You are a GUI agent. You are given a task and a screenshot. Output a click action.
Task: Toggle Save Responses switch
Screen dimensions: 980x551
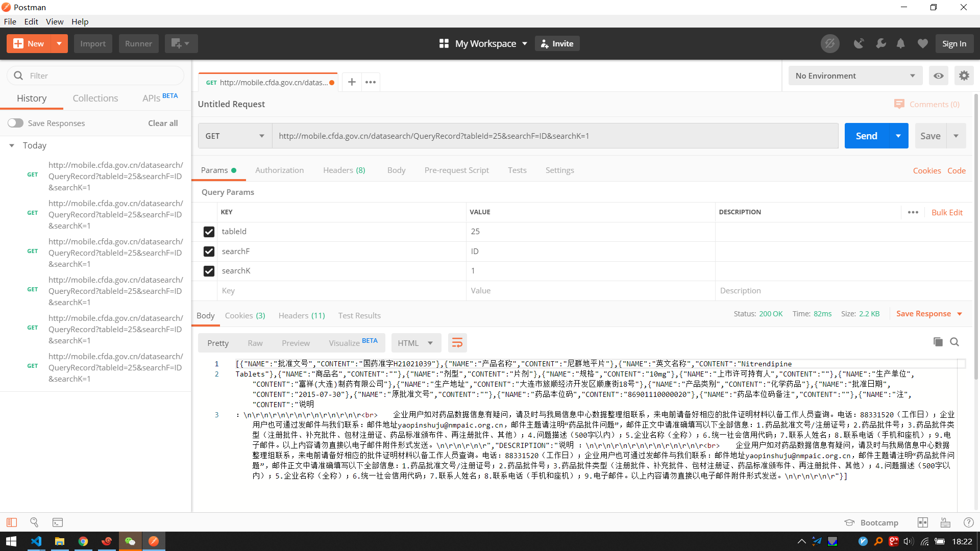pyautogui.click(x=15, y=123)
